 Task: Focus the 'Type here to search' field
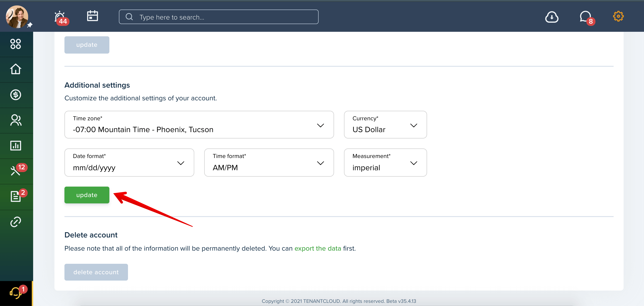219,17
